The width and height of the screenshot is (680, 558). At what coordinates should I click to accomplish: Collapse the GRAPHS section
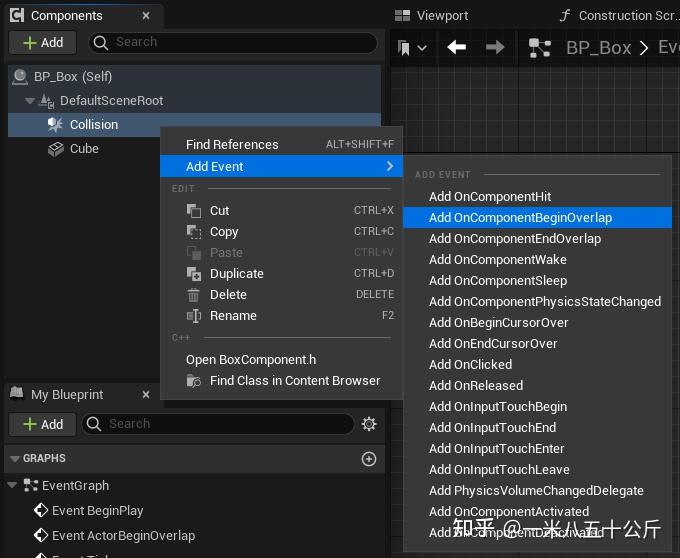coord(14,459)
